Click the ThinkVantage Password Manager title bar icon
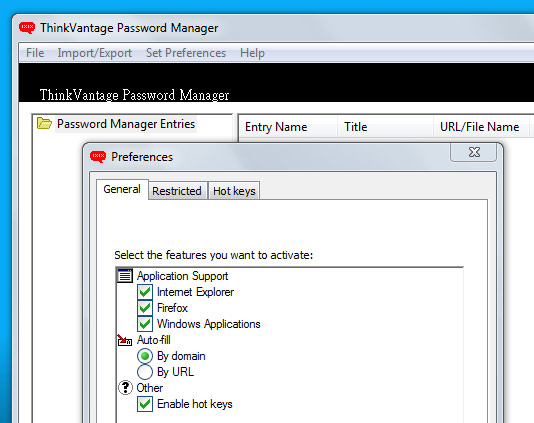Screen dimensions: 534x423 click(x=27, y=28)
